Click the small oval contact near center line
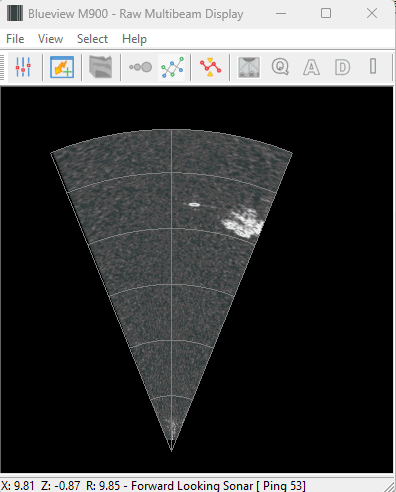This screenshot has width=396, height=492. click(194, 204)
